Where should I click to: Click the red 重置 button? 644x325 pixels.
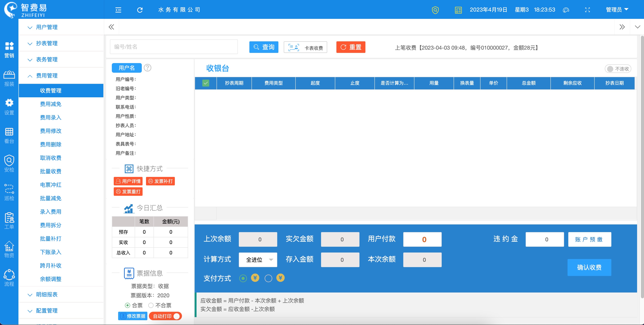click(351, 47)
